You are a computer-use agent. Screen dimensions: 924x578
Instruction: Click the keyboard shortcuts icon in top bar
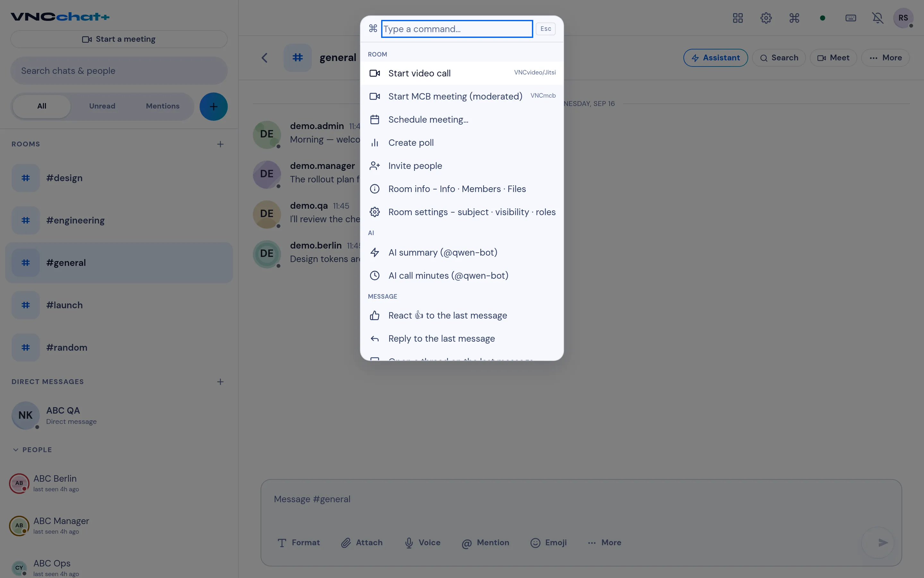pos(851,18)
